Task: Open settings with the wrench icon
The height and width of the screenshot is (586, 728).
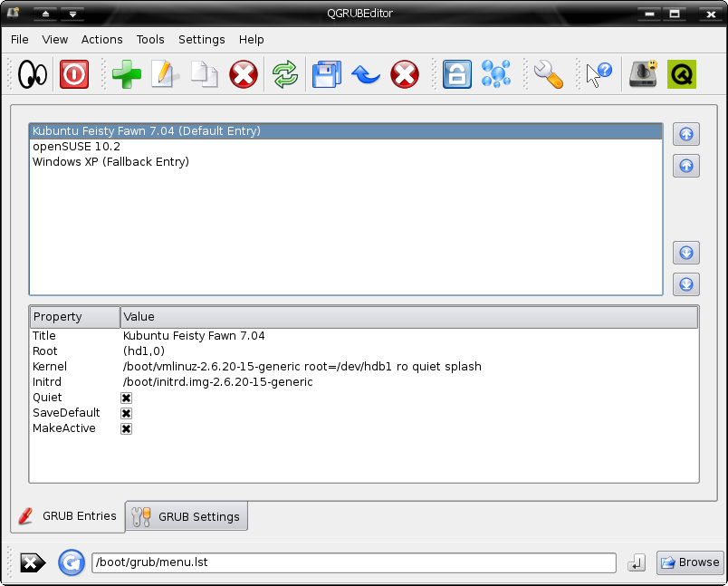Action: (548, 74)
